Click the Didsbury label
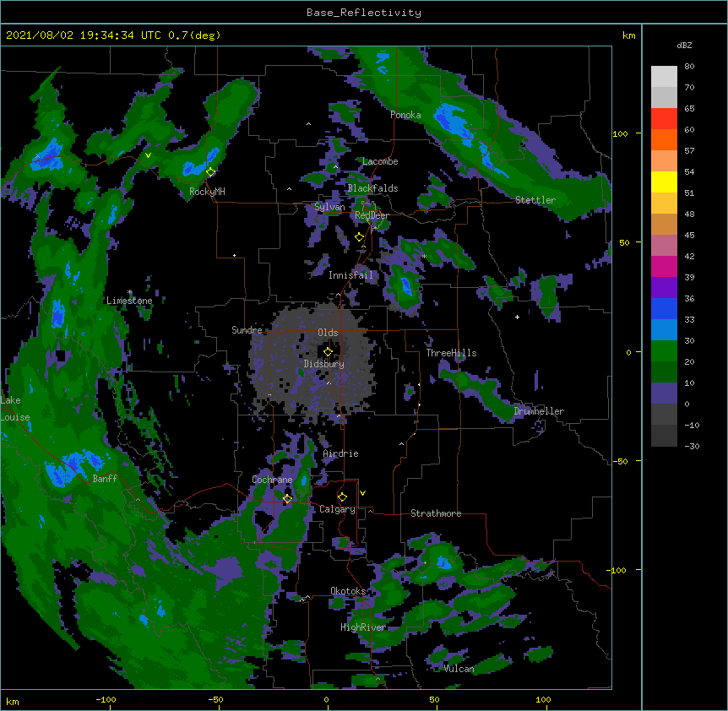Viewport: 728px width, 711px height. point(324,364)
